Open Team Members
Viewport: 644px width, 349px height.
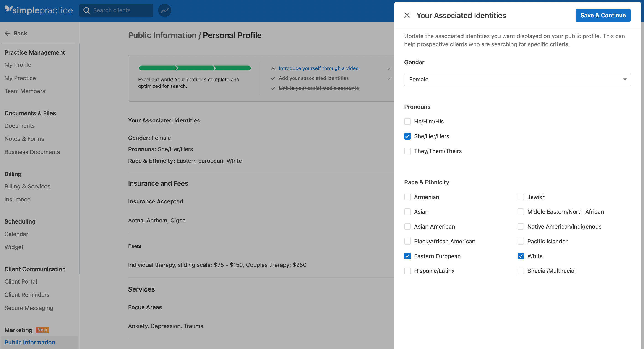(x=25, y=91)
